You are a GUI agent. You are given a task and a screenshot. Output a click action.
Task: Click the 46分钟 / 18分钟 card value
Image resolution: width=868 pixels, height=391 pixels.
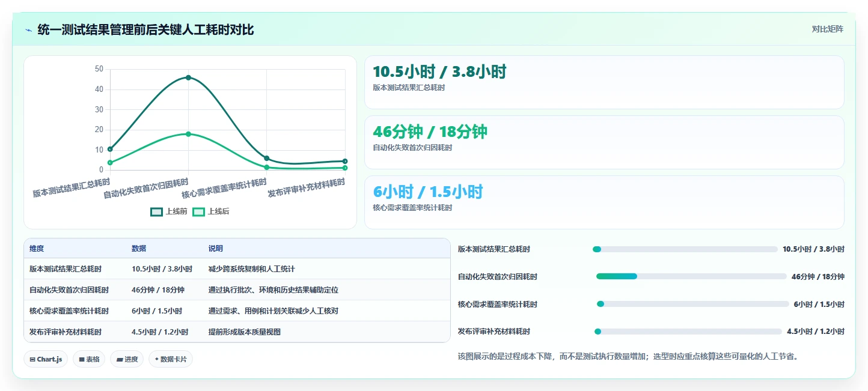pyautogui.click(x=430, y=132)
